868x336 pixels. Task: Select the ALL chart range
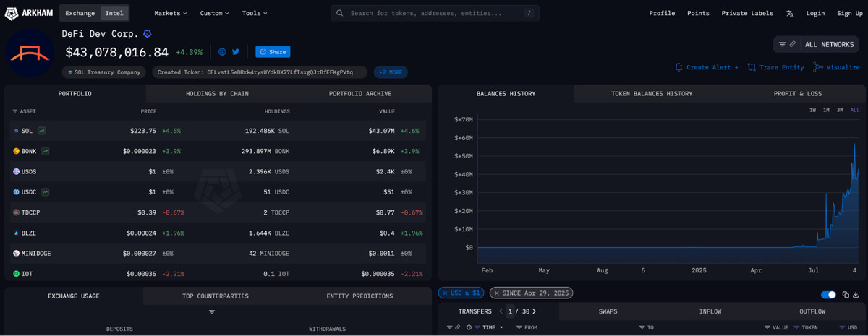pos(855,110)
